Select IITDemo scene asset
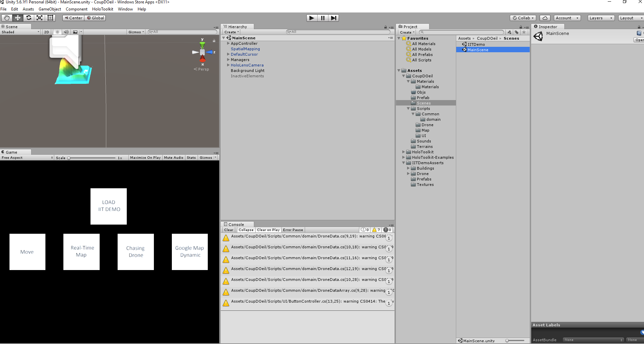 tap(476, 44)
